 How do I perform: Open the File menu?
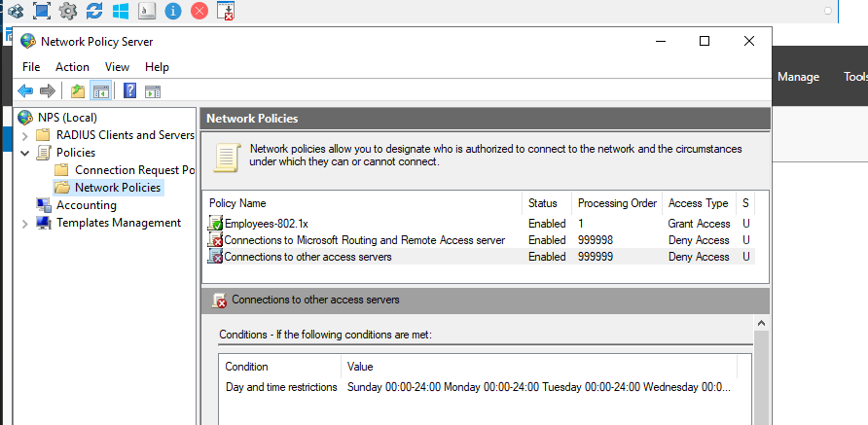(31, 67)
